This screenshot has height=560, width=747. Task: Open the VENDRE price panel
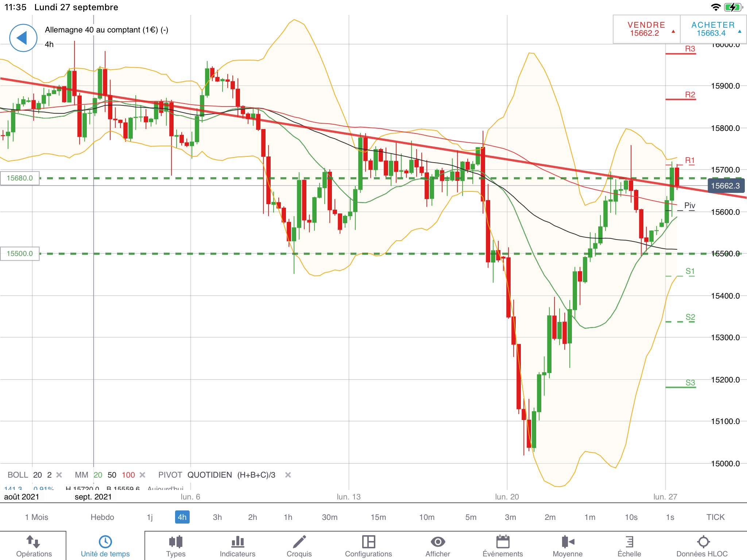pos(646,29)
